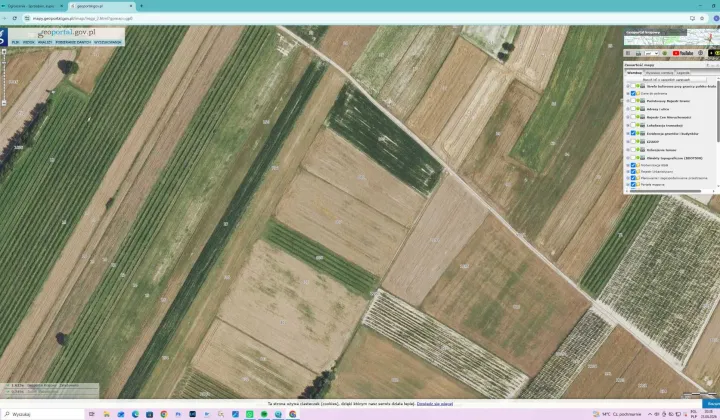Click the help circle icon beside YouTube

click(700, 53)
